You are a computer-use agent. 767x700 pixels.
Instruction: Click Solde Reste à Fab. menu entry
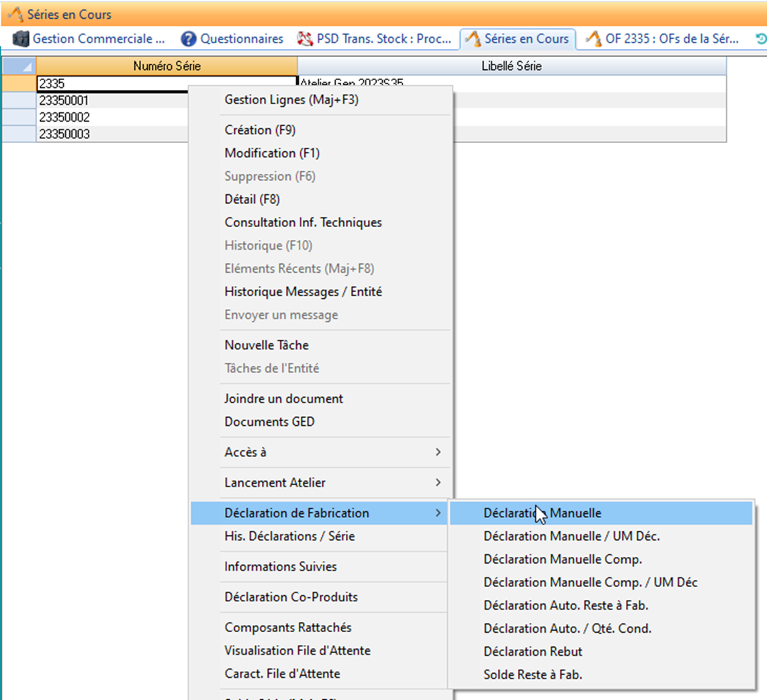tap(533, 675)
